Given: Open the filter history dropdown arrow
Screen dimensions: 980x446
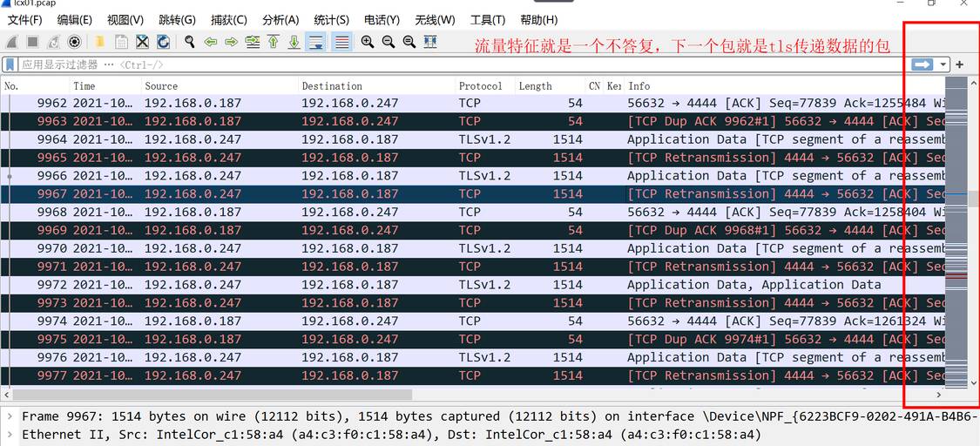Looking at the screenshot, I should tap(943, 64).
